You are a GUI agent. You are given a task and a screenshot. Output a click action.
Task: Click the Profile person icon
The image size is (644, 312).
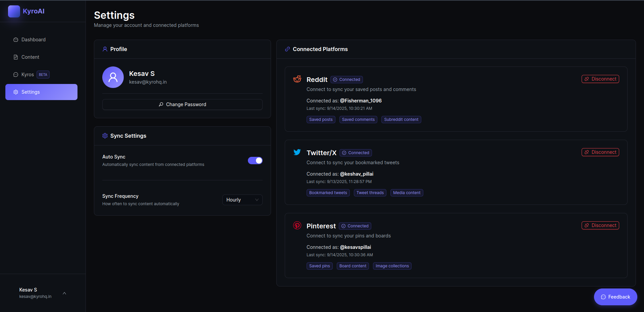[105, 49]
